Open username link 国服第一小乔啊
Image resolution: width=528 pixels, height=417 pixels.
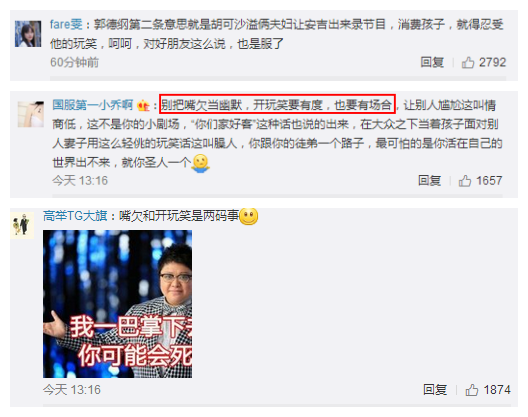pyautogui.click(x=93, y=105)
